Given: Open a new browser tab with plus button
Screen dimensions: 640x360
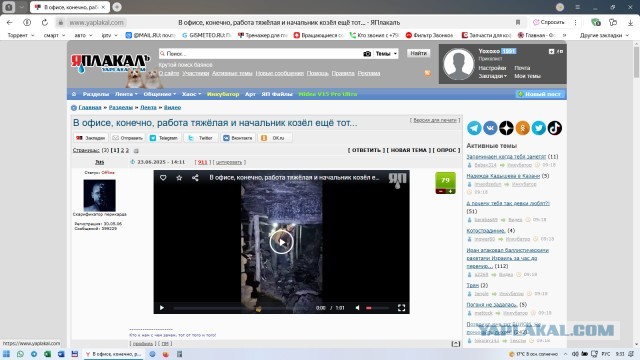Looking at the screenshot, I should [117, 7].
